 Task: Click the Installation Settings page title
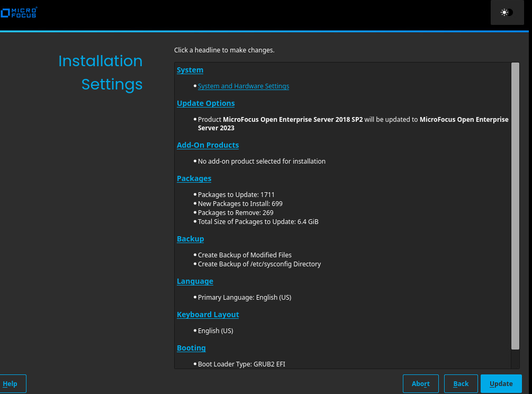101,73
